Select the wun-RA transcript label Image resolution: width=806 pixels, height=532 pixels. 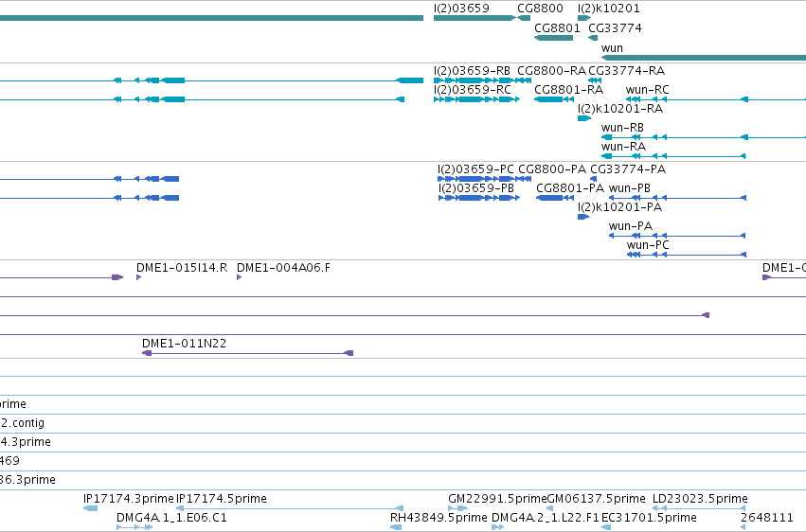point(623,147)
